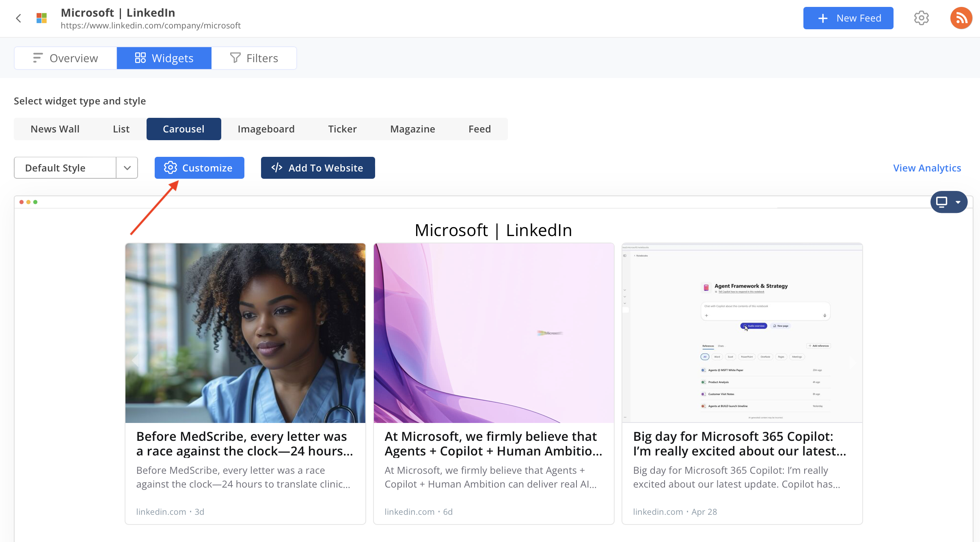Select the Carousel widget type
Screen dimensions: 980x542
pyautogui.click(x=183, y=129)
